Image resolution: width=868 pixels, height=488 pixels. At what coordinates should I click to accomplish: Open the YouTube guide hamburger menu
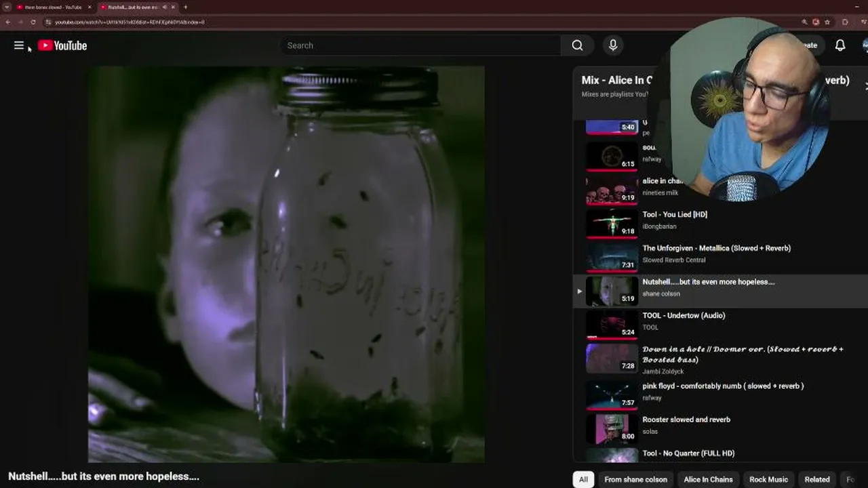19,45
